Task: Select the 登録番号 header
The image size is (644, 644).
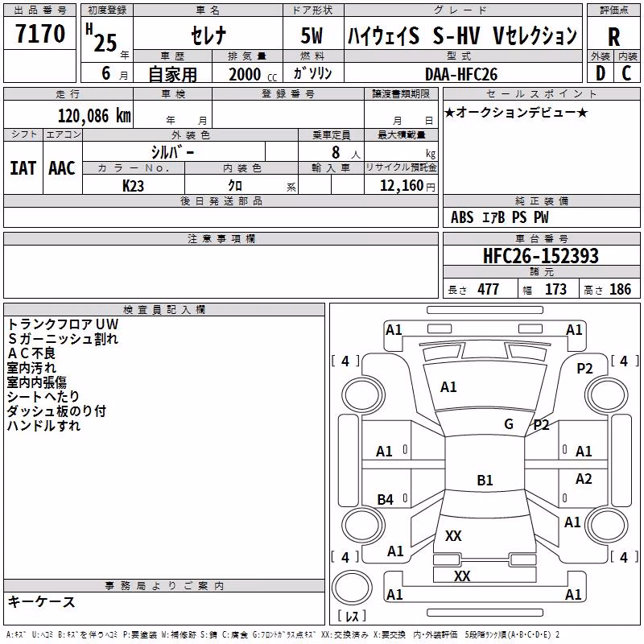Action: click(288, 94)
